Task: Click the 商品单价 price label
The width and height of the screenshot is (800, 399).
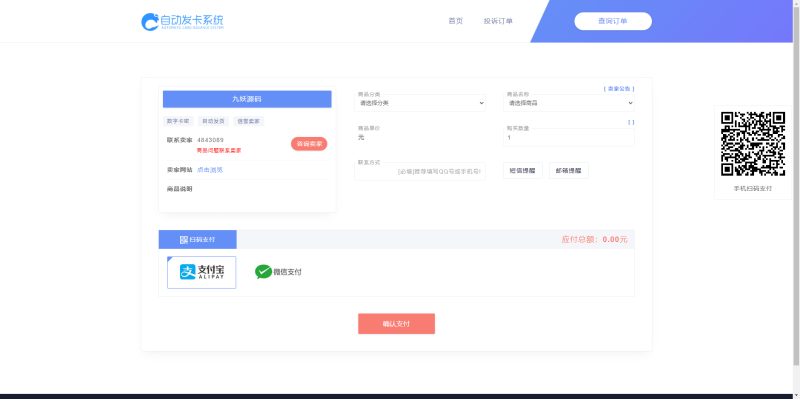Action: coord(369,128)
